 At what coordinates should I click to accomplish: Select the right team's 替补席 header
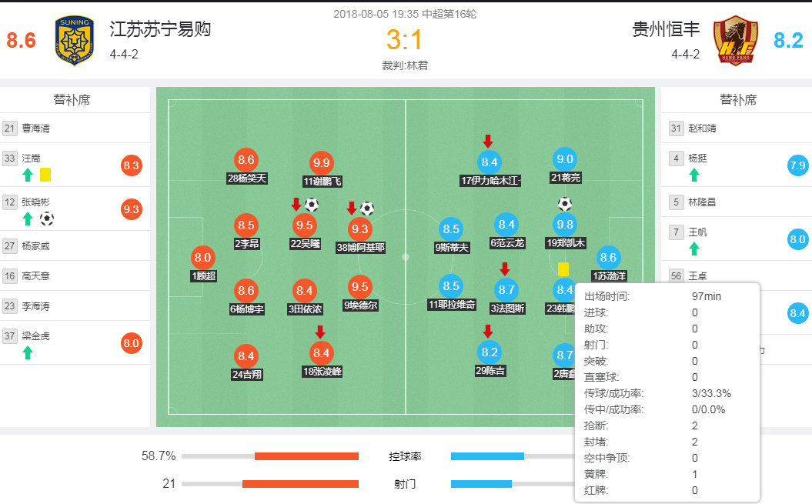pyautogui.click(x=737, y=98)
